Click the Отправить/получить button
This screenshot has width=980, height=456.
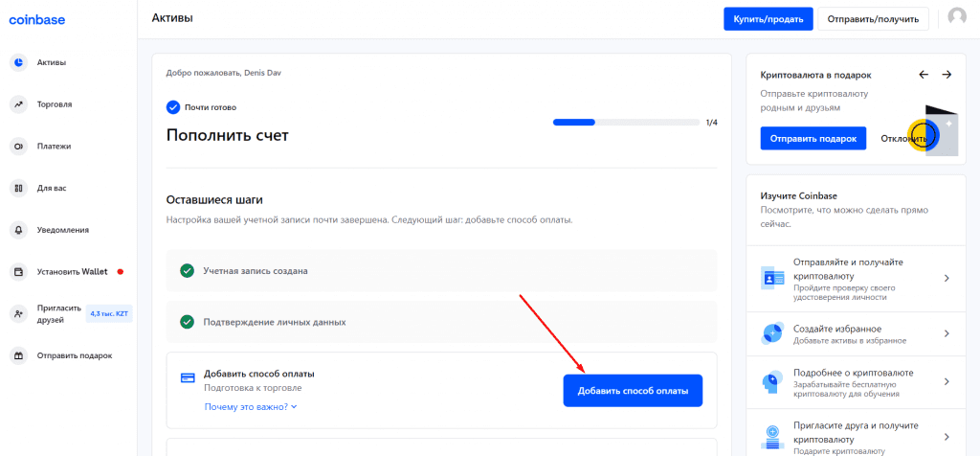pyautogui.click(x=873, y=19)
